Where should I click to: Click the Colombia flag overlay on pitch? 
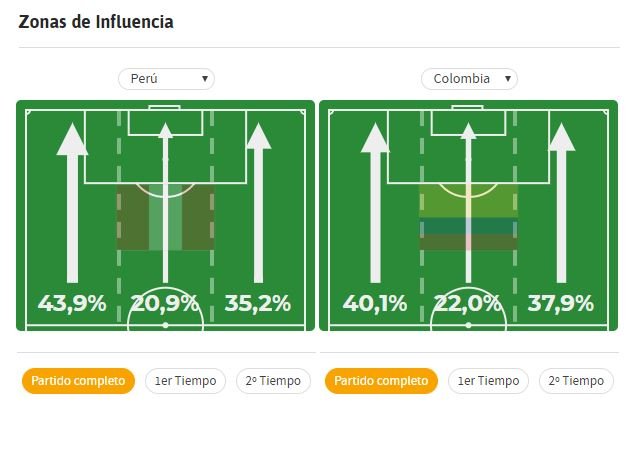click(x=468, y=217)
